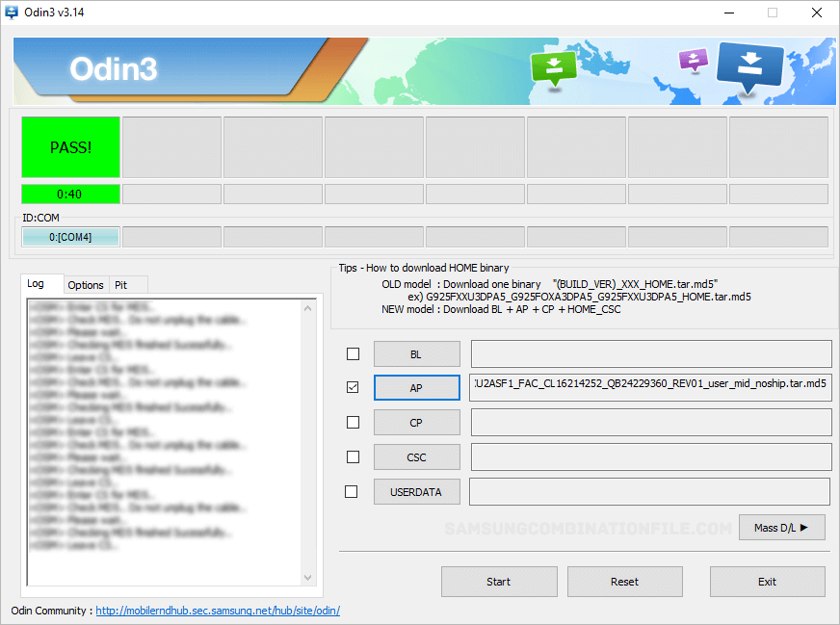Open the Odin Community hyperlink
The width and height of the screenshot is (840, 625).
pos(218,611)
